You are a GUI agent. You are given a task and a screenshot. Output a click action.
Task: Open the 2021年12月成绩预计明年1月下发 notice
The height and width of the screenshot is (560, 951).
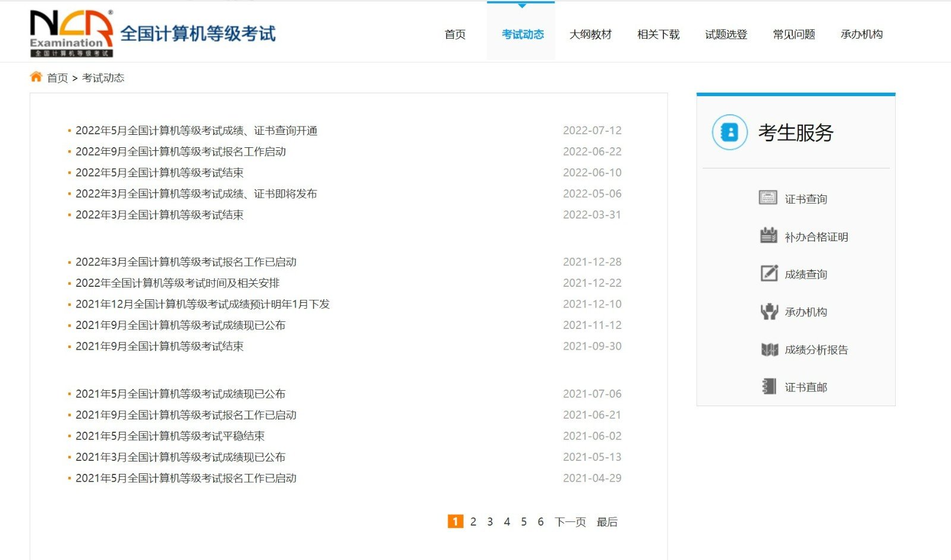(x=203, y=303)
